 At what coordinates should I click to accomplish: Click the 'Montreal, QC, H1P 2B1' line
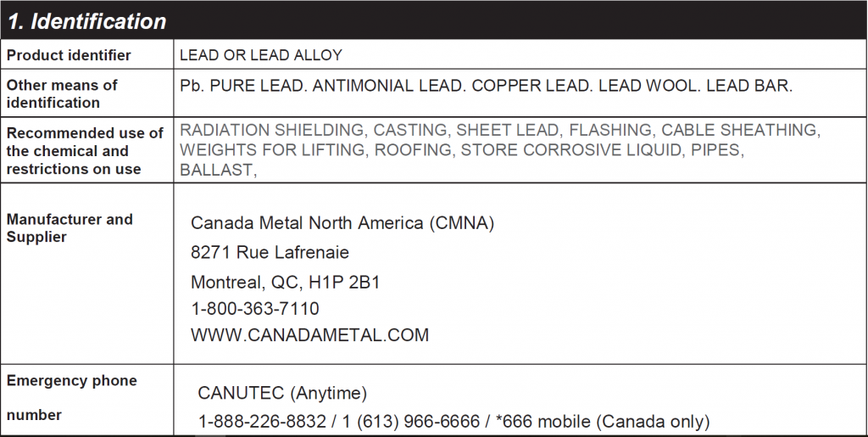pos(285,283)
